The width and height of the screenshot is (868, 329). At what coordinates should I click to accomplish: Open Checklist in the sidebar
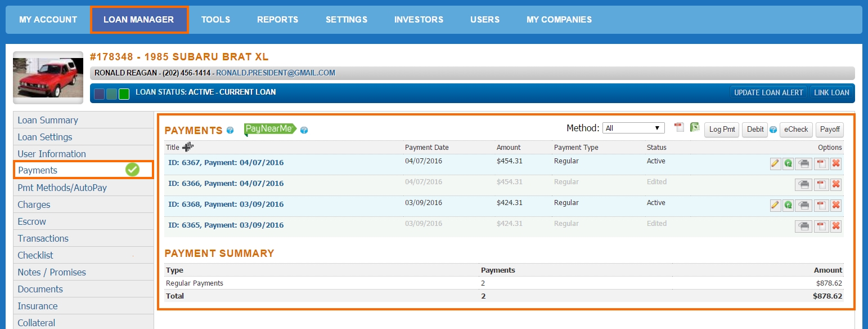83,255
